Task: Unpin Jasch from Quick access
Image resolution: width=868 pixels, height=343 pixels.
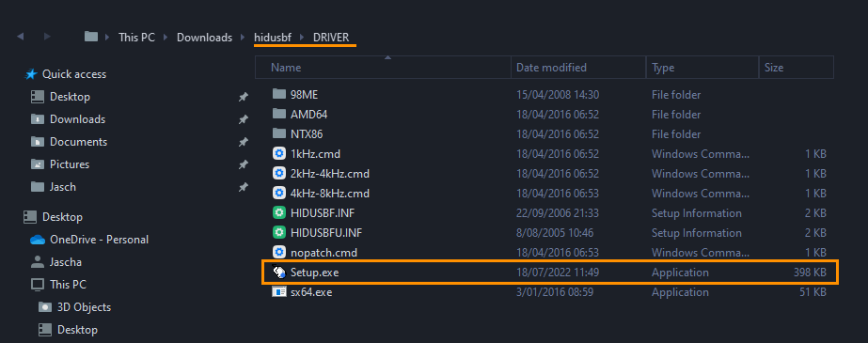Action: point(243,188)
